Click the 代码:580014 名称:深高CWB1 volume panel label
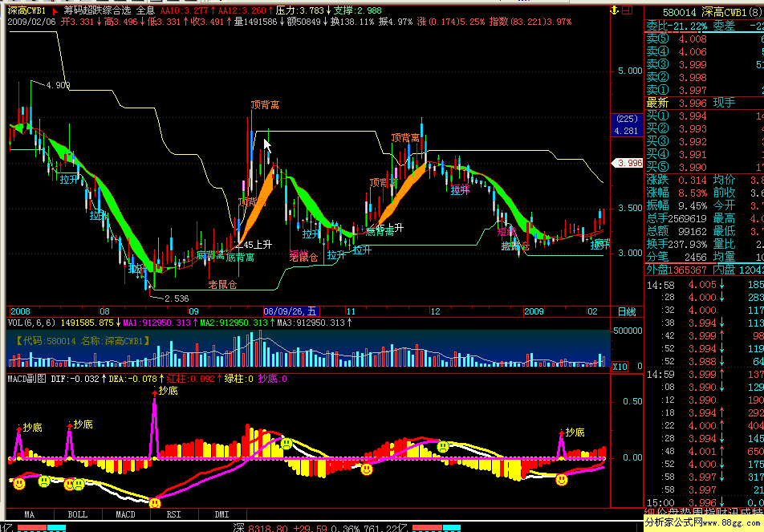Screen dimensions: 764x532 [83, 341]
